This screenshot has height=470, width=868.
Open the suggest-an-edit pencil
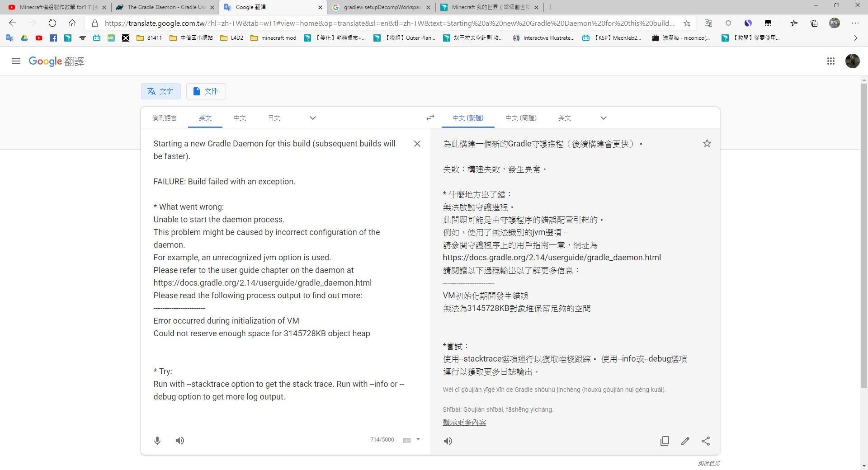click(685, 441)
